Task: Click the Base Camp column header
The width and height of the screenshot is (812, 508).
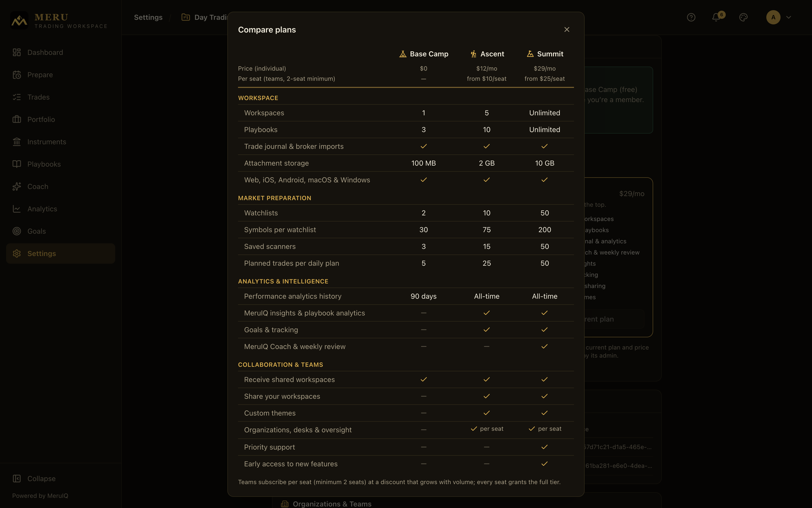Action: coord(424,54)
